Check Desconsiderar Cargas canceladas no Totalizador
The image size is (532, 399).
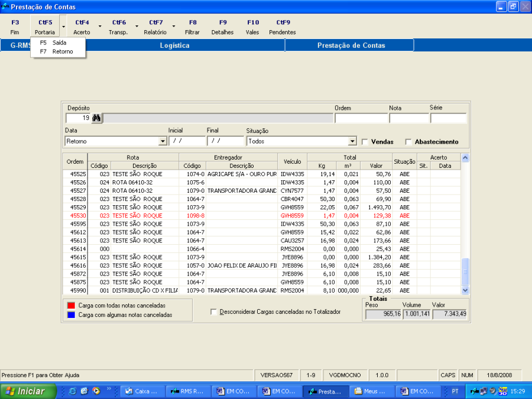(214, 312)
